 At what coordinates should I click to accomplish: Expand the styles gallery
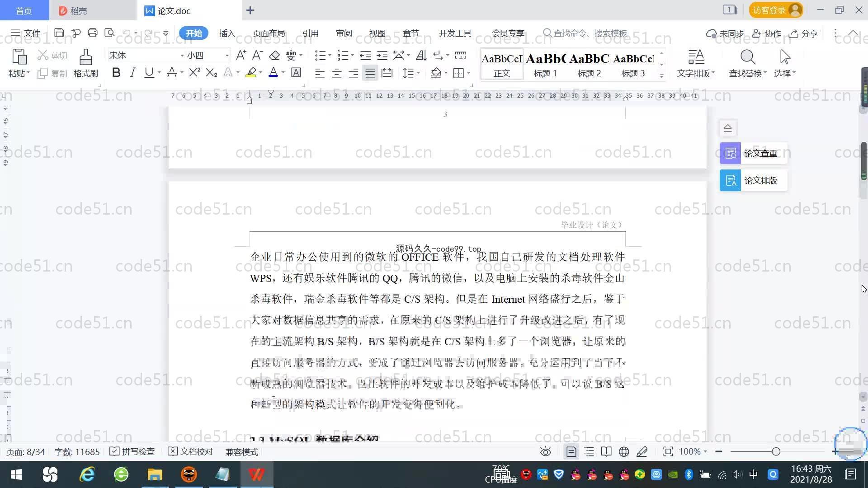tap(661, 76)
